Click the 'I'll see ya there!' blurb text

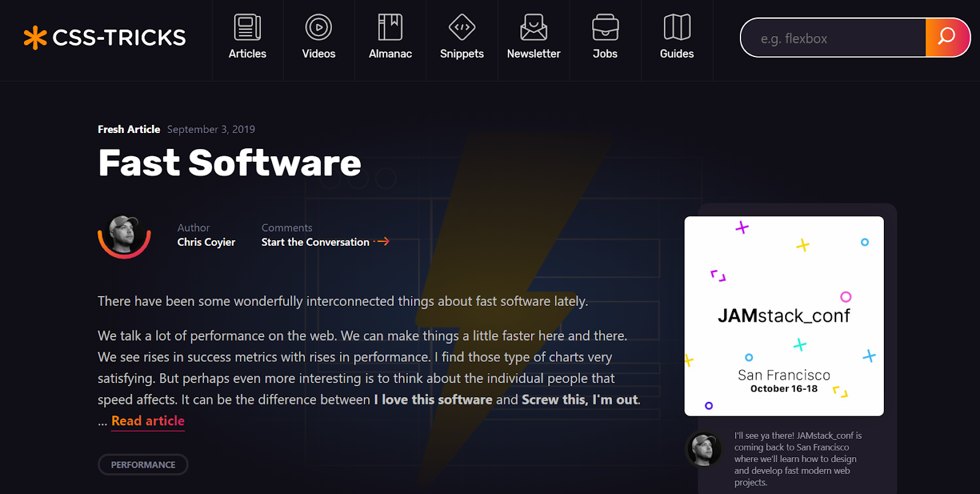pos(798,458)
